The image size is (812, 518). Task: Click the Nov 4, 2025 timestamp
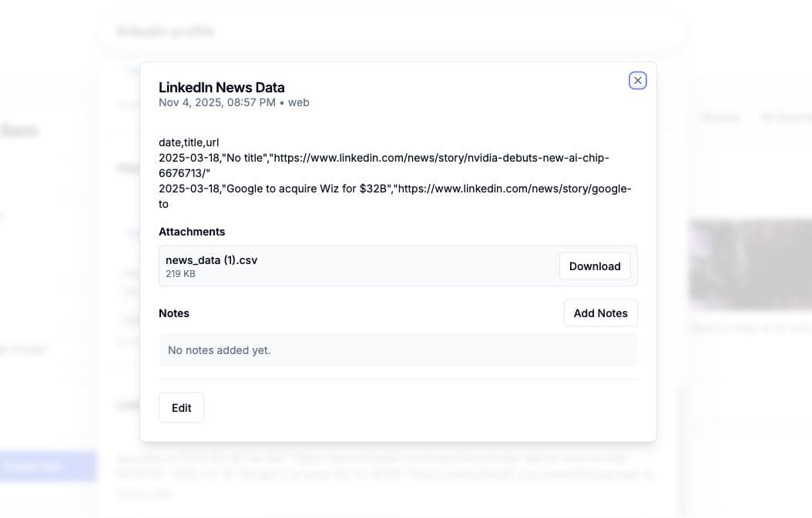click(213, 102)
